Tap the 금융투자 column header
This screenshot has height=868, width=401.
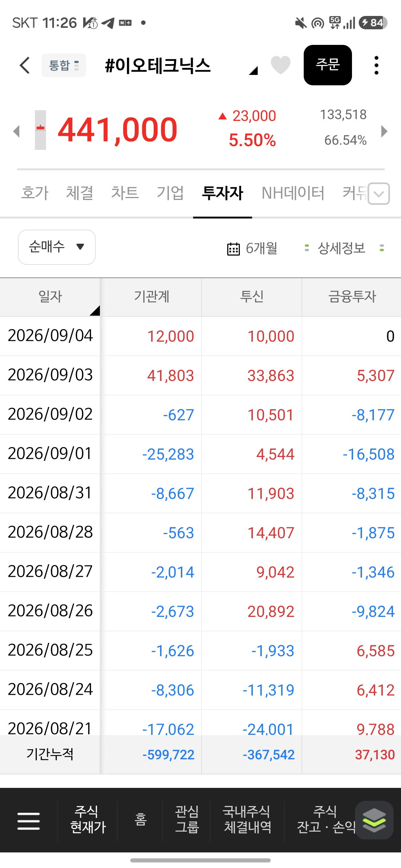(x=352, y=297)
